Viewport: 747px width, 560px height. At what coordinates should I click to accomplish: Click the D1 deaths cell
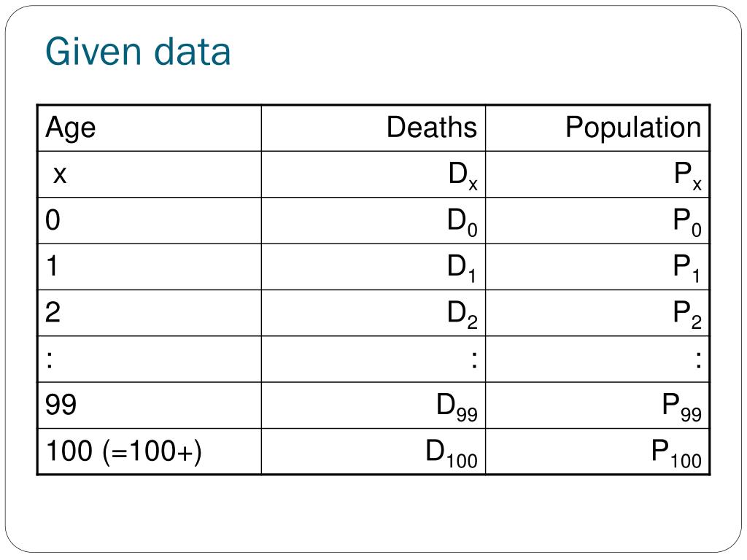(x=373, y=267)
